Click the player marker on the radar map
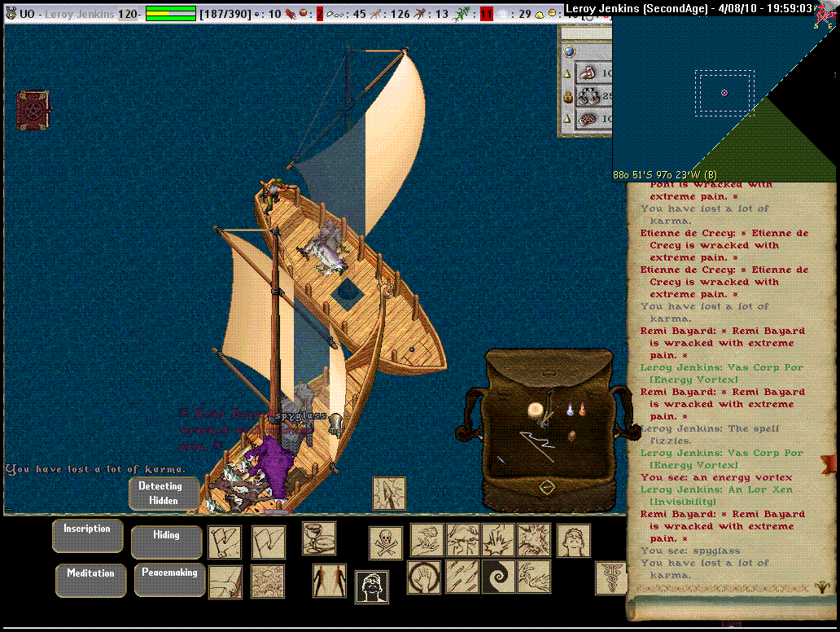This screenshot has width=840, height=632. (724, 93)
